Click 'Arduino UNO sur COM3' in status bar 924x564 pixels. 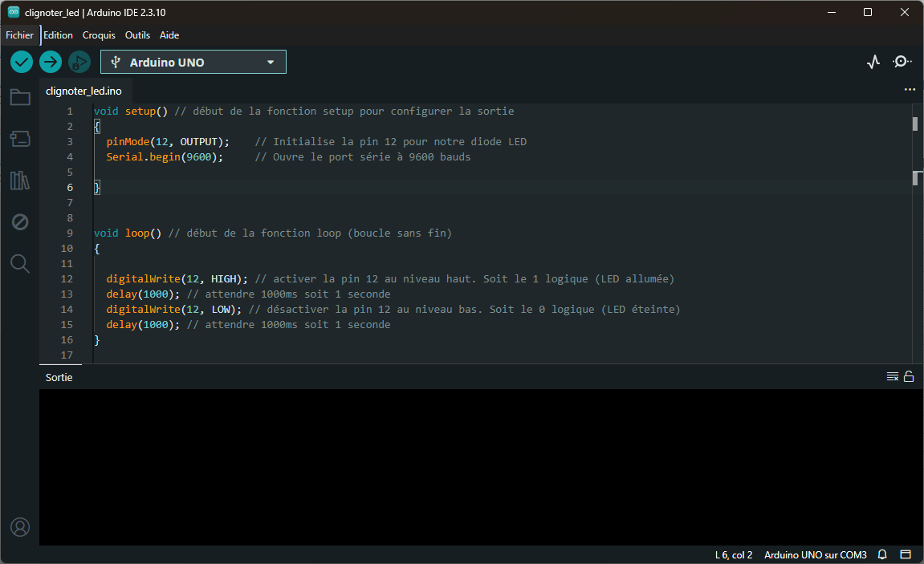tap(816, 555)
